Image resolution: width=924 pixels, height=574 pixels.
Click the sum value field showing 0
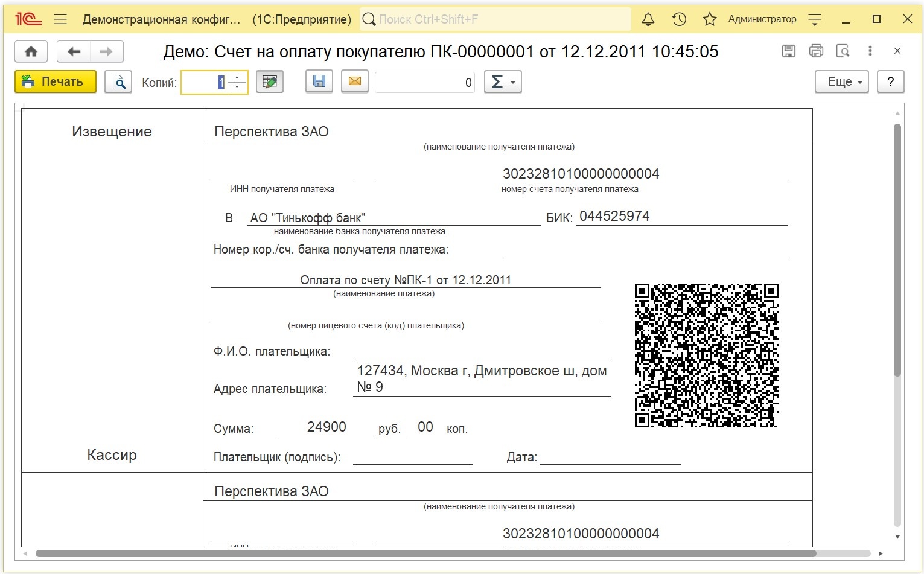coord(425,82)
